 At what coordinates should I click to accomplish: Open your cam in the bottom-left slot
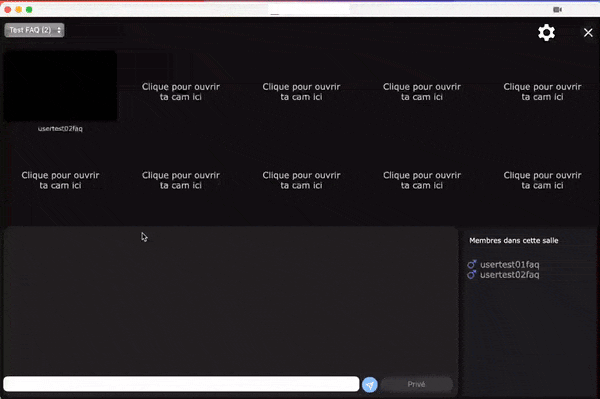(x=60, y=180)
